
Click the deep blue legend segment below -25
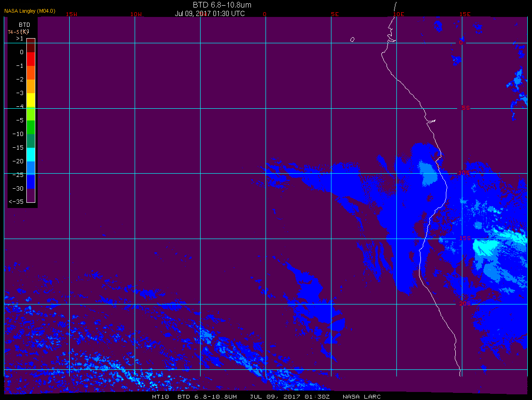[31, 182]
